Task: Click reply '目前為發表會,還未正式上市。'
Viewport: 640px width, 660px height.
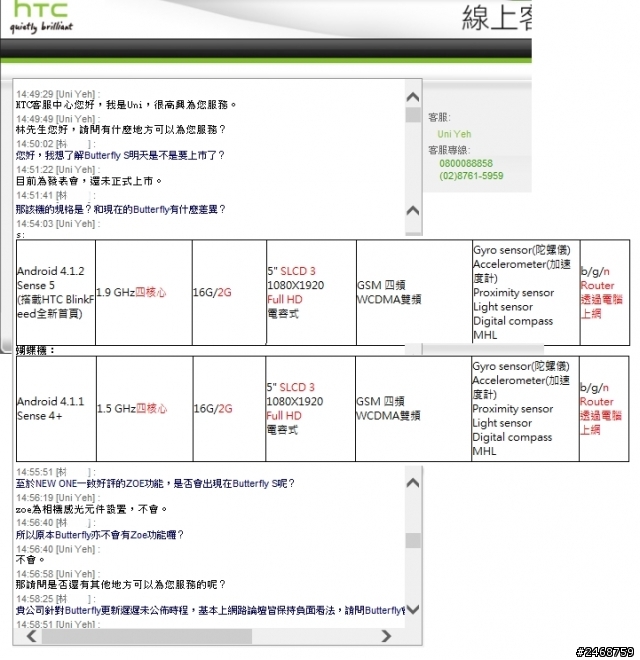Action: point(89,181)
